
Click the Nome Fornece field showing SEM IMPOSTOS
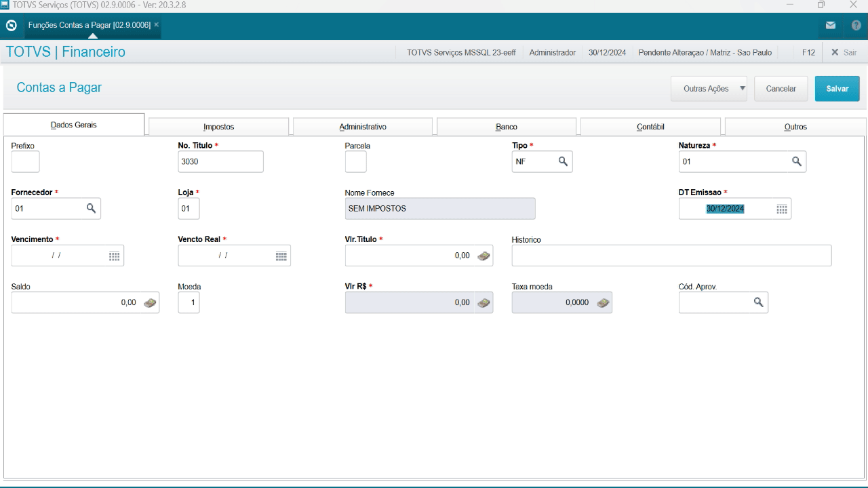[x=440, y=208]
